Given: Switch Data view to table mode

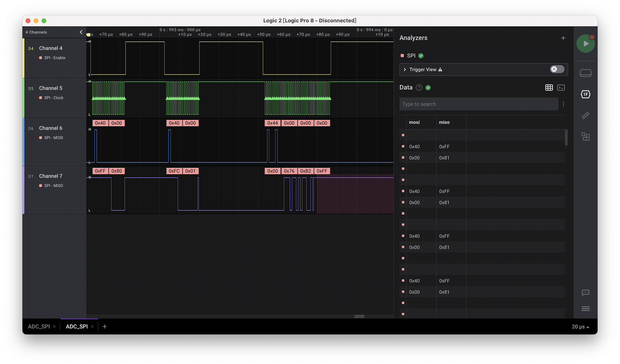Looking at the screenshot, I should [549, 88].
